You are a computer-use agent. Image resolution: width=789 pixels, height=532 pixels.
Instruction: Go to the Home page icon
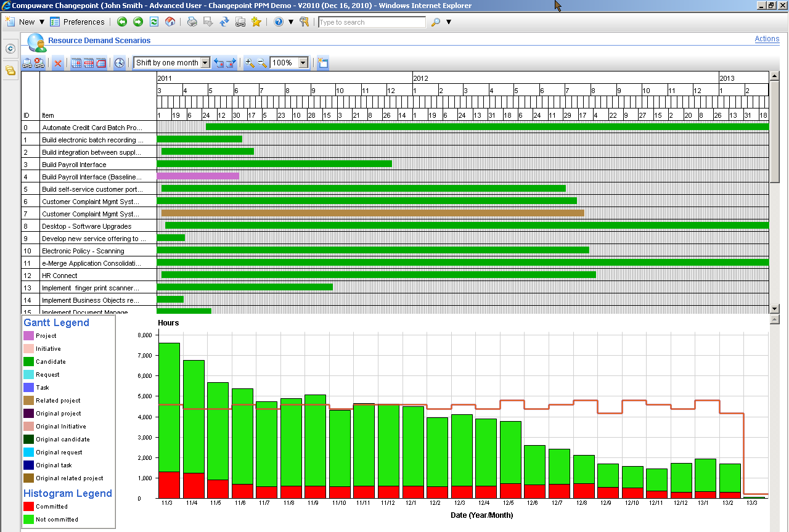coord(170,22)
